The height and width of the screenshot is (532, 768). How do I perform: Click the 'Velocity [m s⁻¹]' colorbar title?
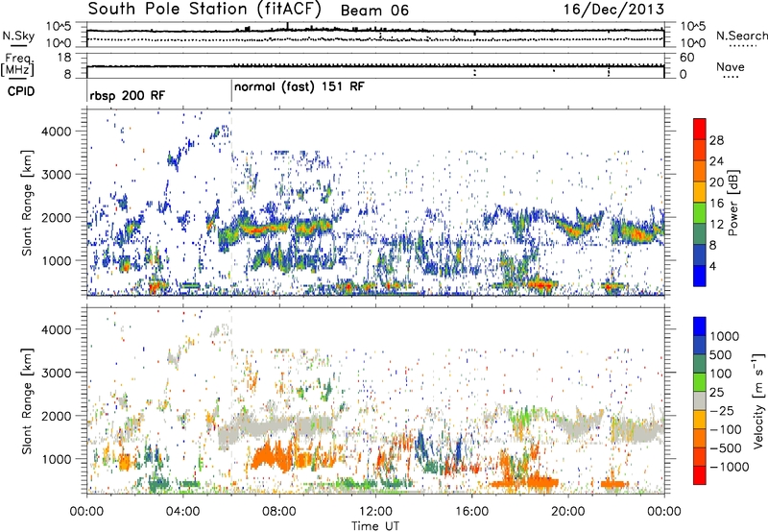758,400
